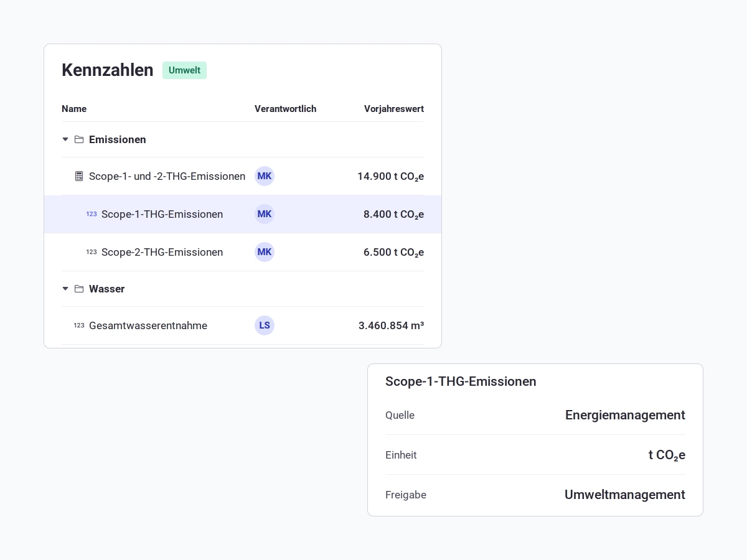Sort by the Name column header
The image size is (747, 560).
pos(74,109)
